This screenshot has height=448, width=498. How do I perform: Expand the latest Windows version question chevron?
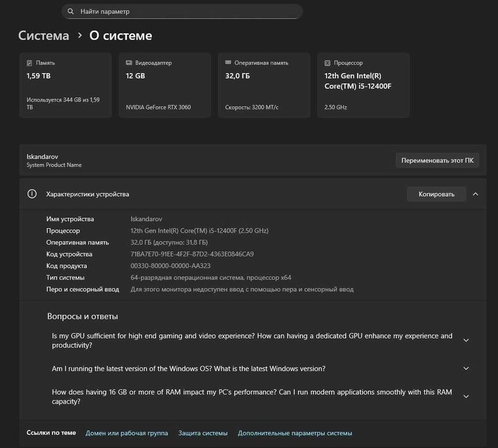point(466,368)
